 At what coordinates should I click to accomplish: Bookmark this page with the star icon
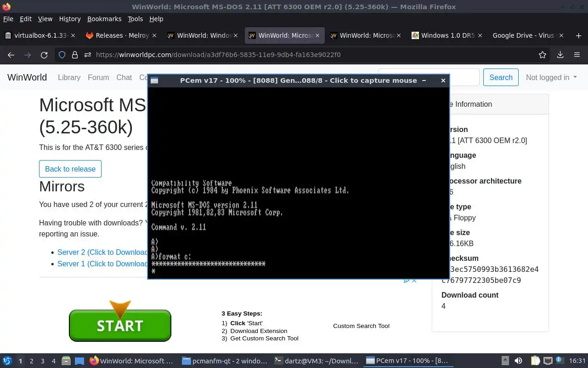(x=543, y=55)
